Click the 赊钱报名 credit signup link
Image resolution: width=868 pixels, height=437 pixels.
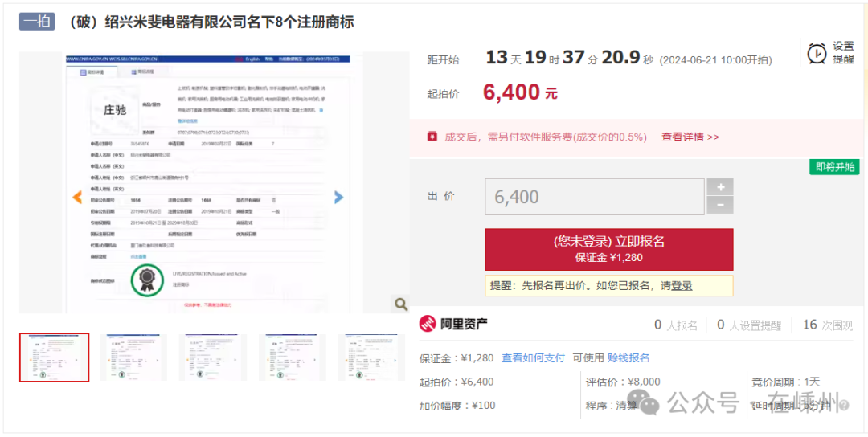pyautogui.click(x=628, y=357)
